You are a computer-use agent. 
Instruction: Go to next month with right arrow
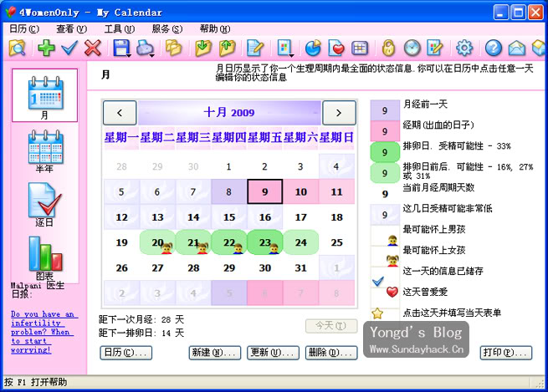click(x=339, y=113)
